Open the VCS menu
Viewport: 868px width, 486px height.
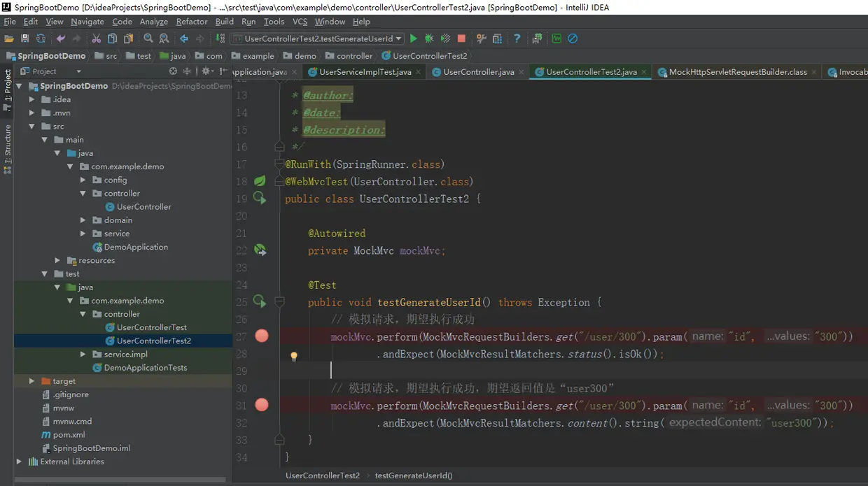(x=300, y=22)
